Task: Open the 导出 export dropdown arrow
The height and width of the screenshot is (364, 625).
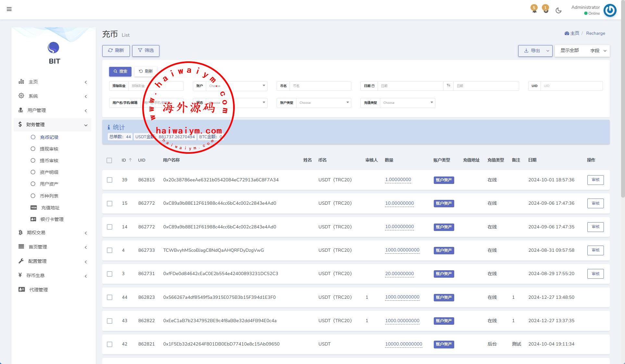Action: (x=548, y=51)
